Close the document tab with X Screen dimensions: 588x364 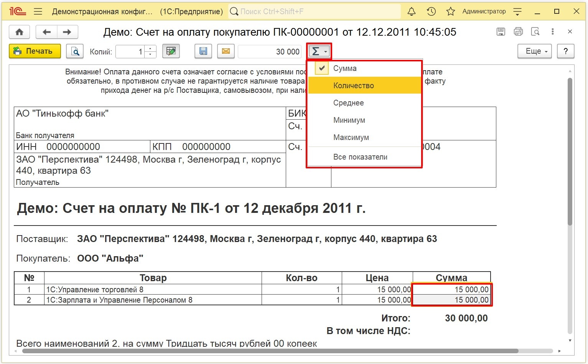click(x=570, y=32)
